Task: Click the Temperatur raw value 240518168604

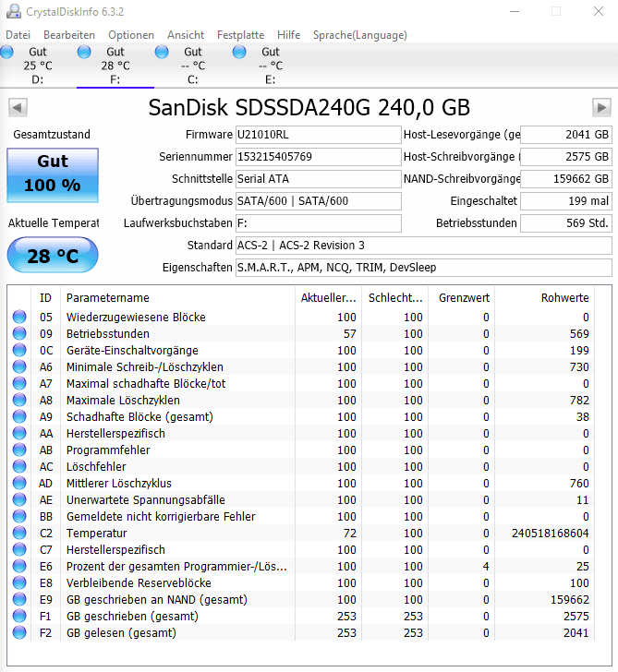Action: tap(550, 534)
